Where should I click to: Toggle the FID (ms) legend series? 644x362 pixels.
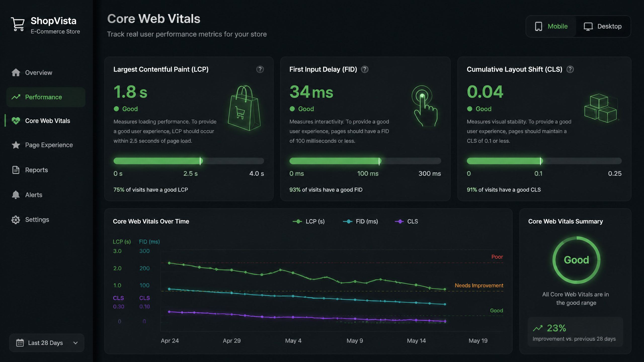tap(360, 221)
